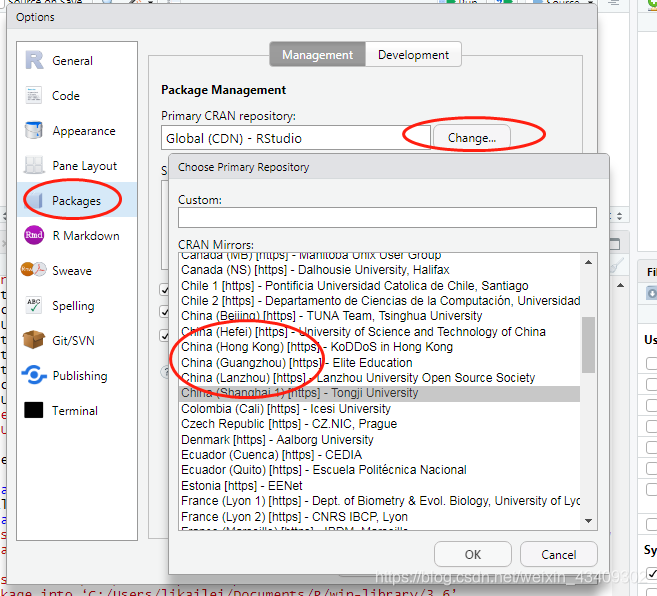Click the CRAN Mirrors scroll up arrow

point(588,262)
